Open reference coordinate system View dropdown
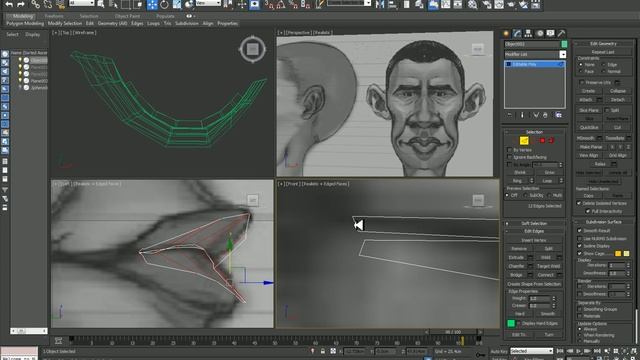This screenshot has width=640, height=360. coord(209,3)
